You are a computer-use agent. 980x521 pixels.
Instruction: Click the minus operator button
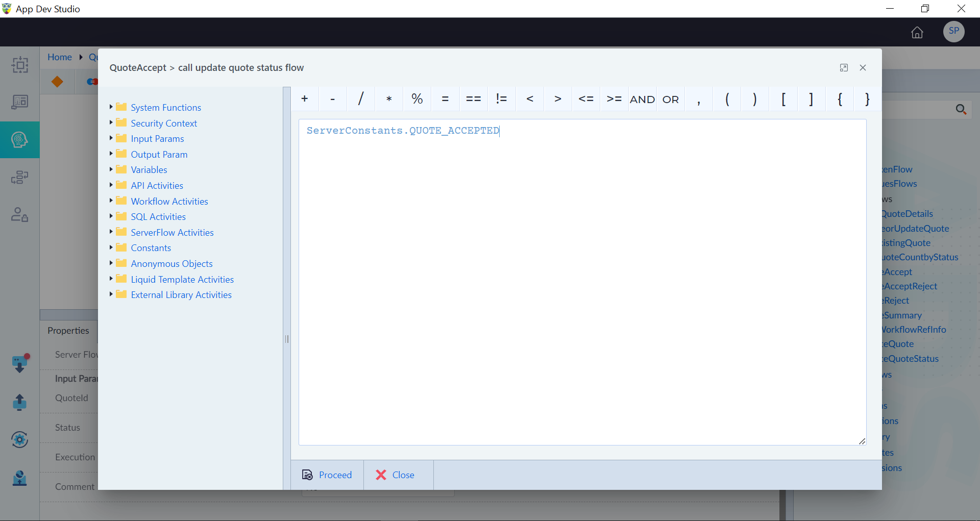[333, 99]
